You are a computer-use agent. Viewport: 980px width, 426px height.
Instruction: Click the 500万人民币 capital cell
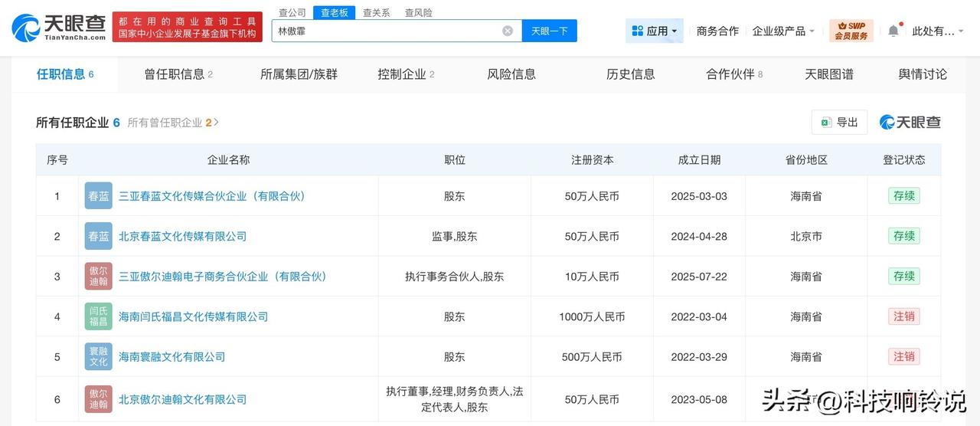coord(593,356)
